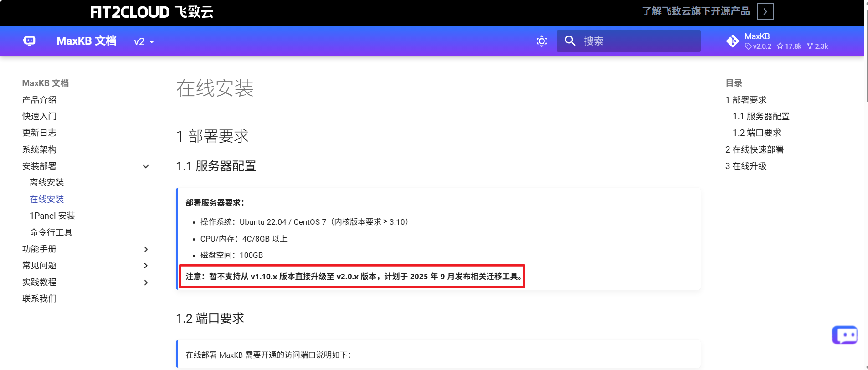Click the search magnifier icon
Screen dimensions: 868x370
(570, 41)
